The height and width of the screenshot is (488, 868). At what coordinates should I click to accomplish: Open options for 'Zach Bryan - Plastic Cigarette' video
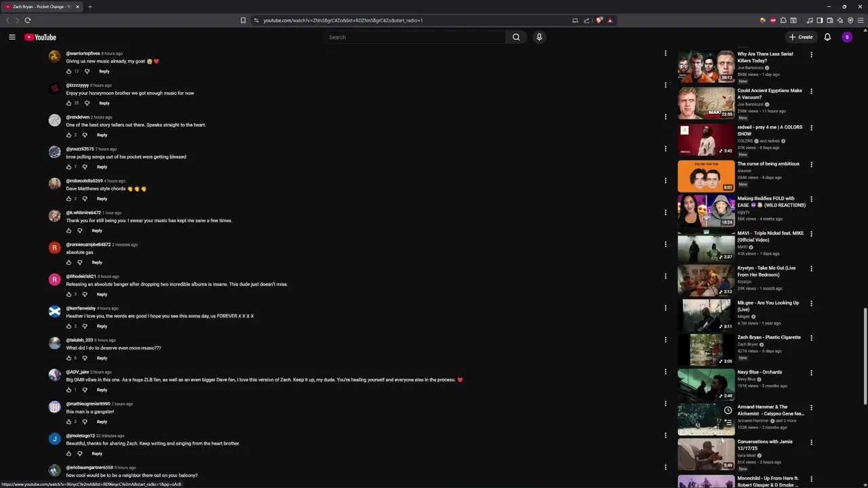tap(811, 338)
